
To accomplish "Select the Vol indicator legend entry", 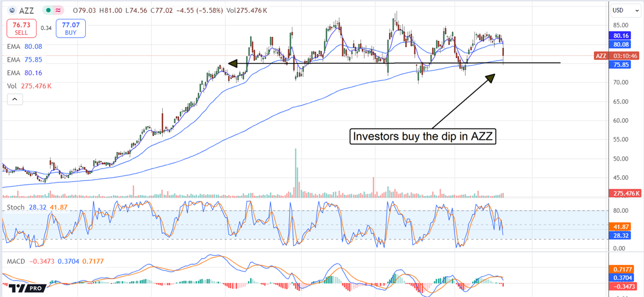I will coord(28,86).
